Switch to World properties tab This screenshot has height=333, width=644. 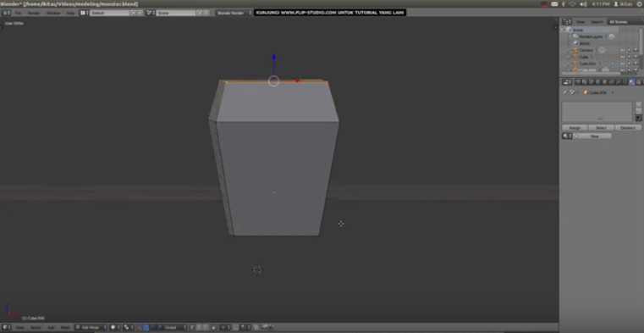click(x=597, y=82)
